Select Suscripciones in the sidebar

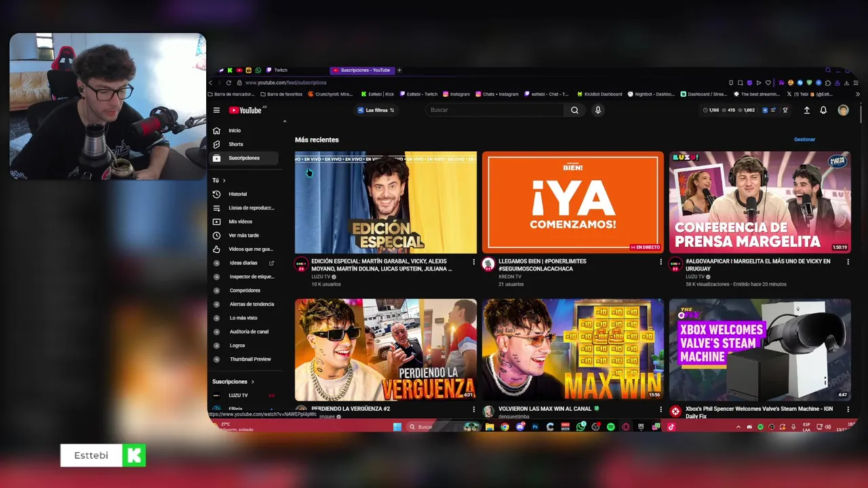tap(244, 158)
